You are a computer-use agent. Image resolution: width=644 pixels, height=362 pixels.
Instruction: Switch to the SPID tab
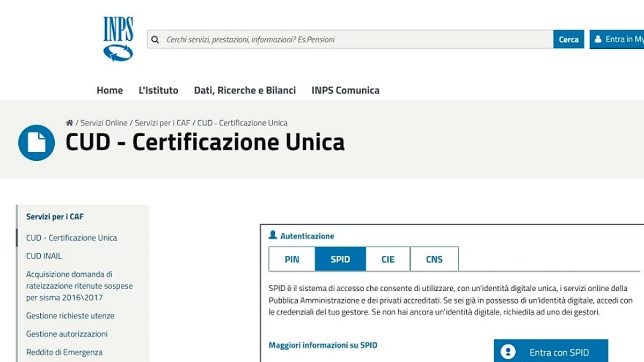tap(340, 259)
